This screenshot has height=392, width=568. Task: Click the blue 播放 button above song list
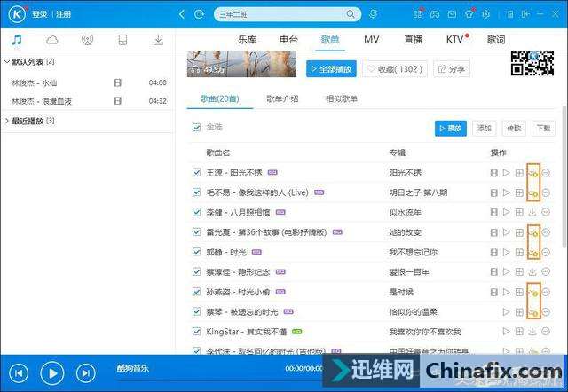coord(451,128)
